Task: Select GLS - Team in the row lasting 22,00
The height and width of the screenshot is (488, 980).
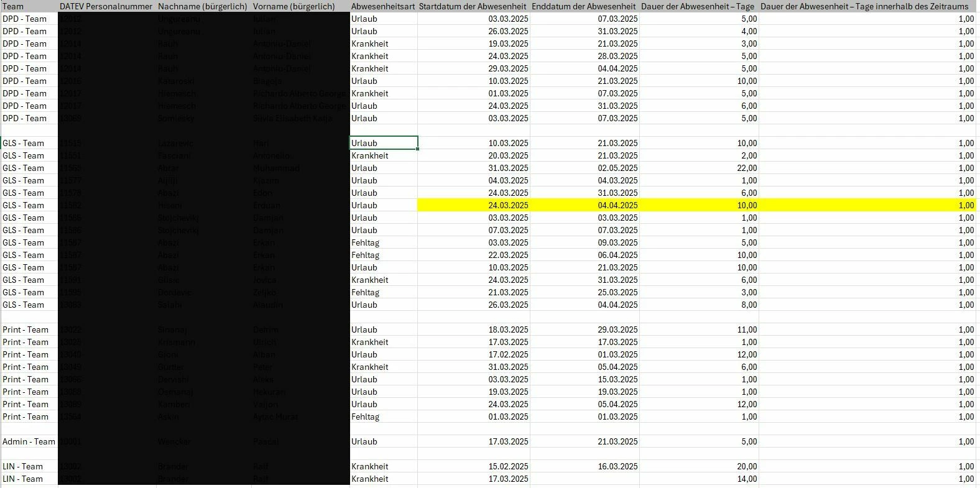Action: (24, 168)
